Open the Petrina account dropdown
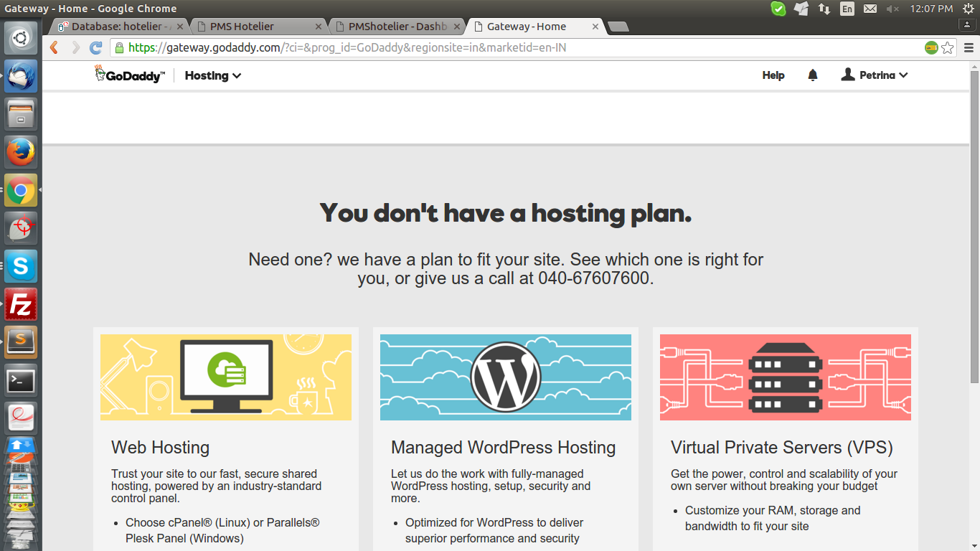This screenshot has height=551, width=980. coord(875,75)
